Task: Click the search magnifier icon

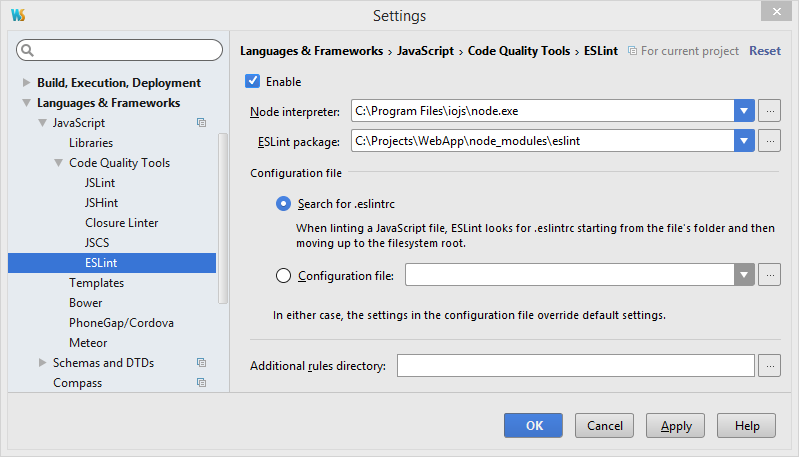Action: 28,50
